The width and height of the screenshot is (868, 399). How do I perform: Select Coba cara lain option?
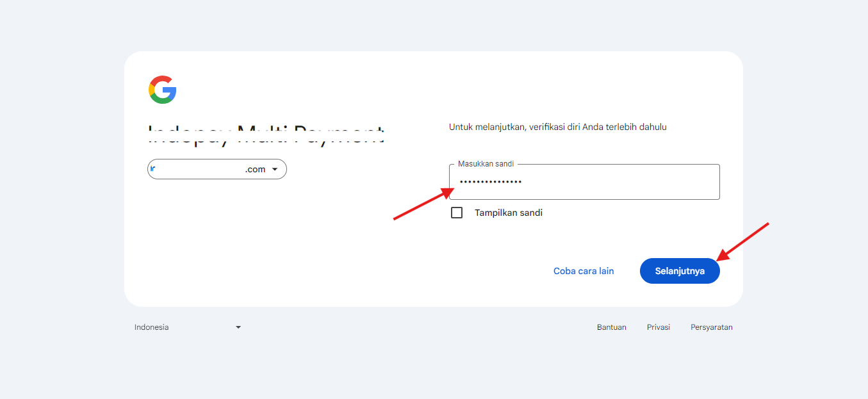[x=583, y=270]
